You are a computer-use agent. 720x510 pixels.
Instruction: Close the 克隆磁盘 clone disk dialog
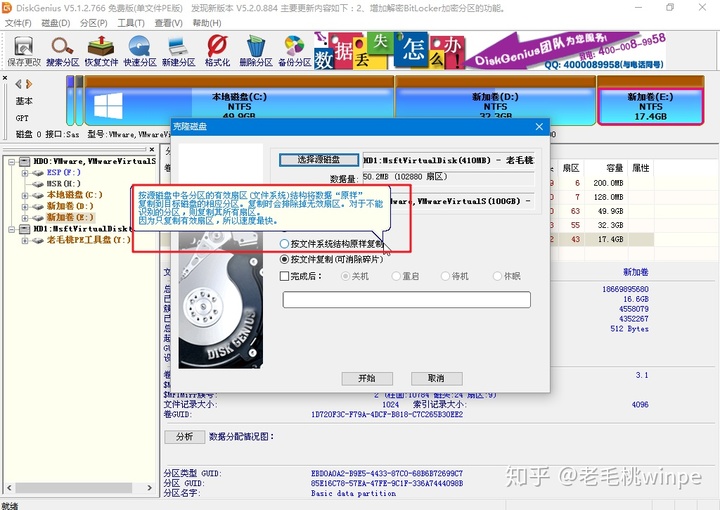click(539, 127)
